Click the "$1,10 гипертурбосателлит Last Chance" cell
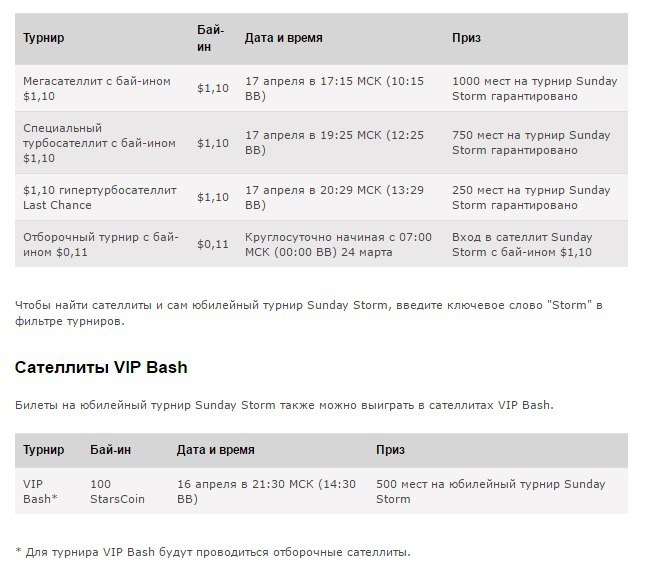This screenshot has width=645, height=579. (x=99, y=197)
